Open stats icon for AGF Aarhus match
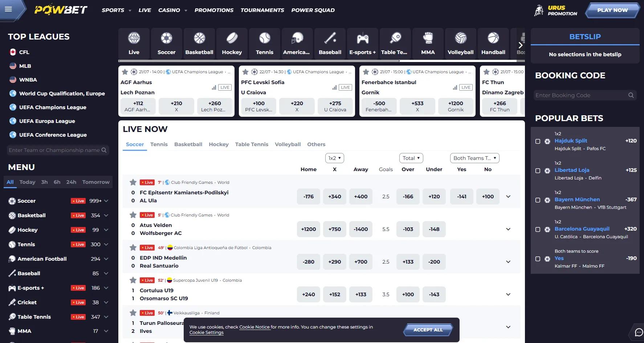Screen dimensions: 644x343 (x=214, y=87)
